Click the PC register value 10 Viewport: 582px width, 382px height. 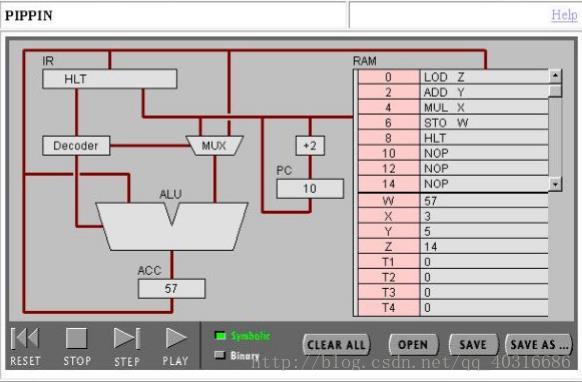point(310,189)
